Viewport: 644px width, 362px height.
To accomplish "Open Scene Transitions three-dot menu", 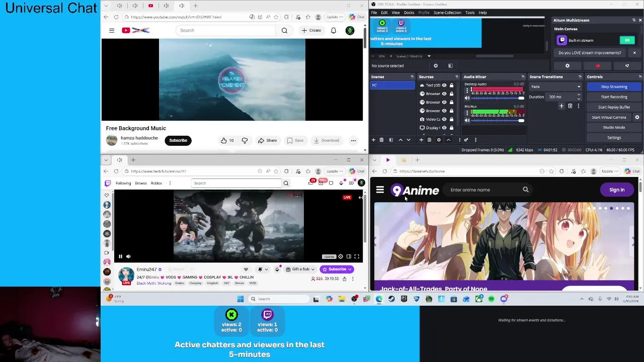I will pyautogui.click(x=578, y=106).
